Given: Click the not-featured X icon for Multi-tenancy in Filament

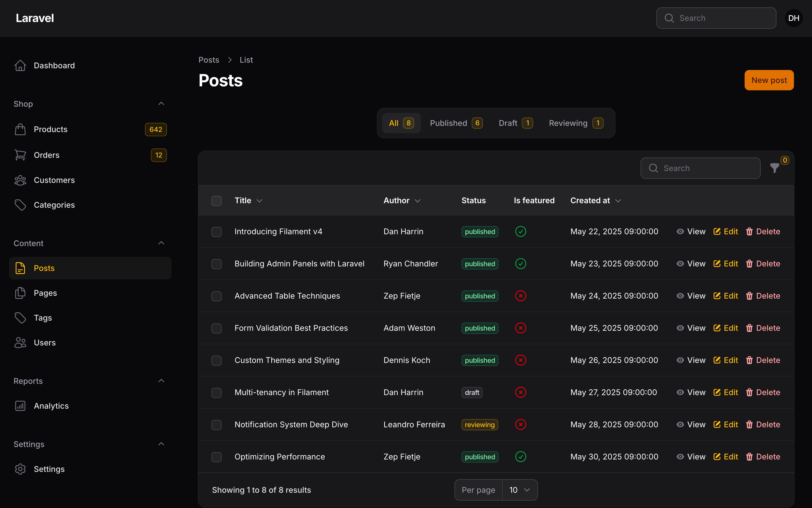Looking at the screenshot, I should [x=520, y=392].
